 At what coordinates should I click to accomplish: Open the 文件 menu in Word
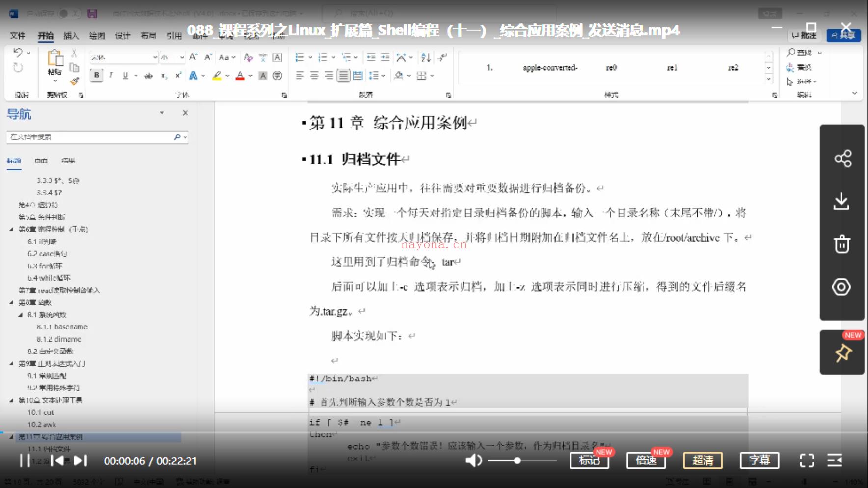[18, 35]
